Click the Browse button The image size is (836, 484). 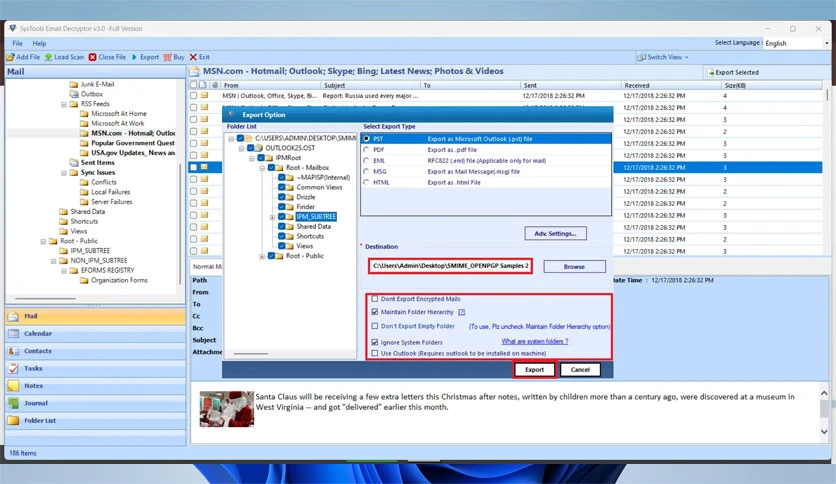pos(574,267)
